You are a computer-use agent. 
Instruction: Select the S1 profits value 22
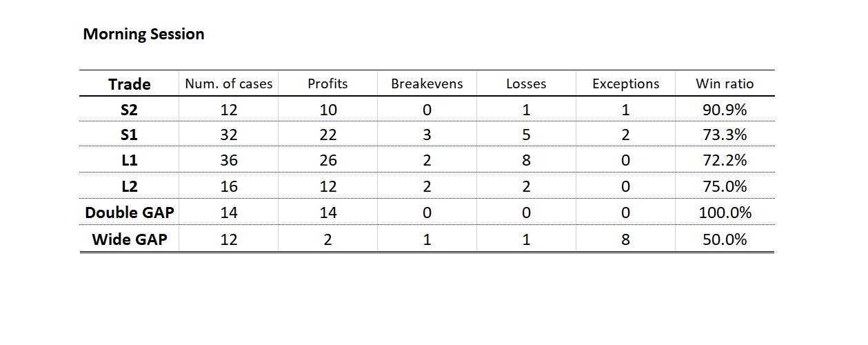point(327,135)
